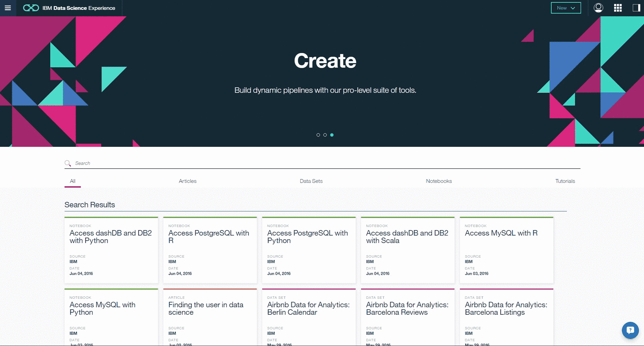Switch to the Data Sets tab
Image resolution: width=644 pixels, height=346 pixels.
[x=311, y=181]
